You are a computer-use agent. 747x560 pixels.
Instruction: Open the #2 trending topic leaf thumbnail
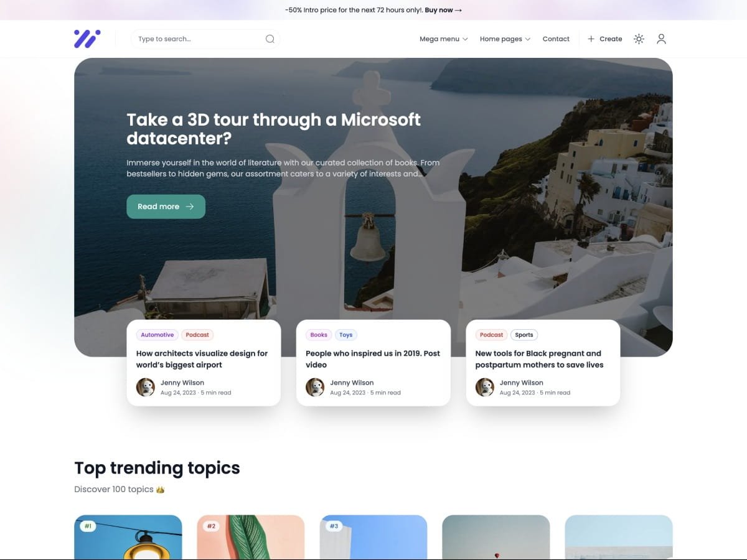click(x=251, y=538)
